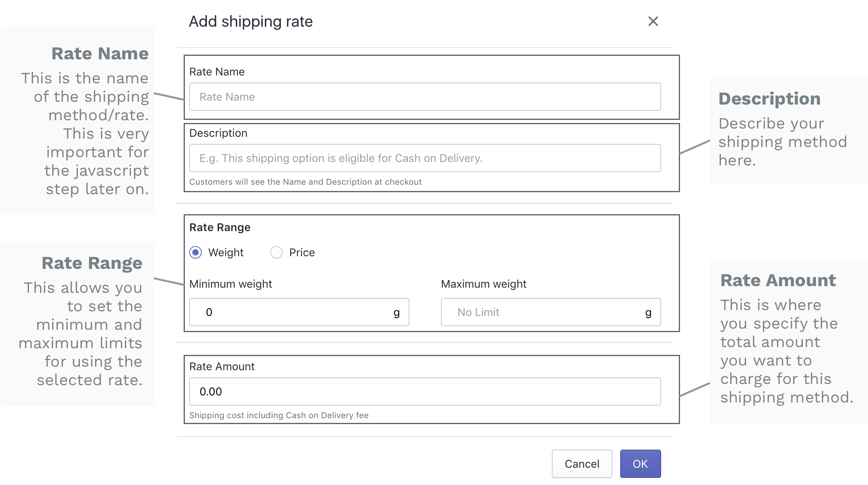The image size is (868, 485).
Task: Click the Rate Amount input field
Action: pos(425,391)
